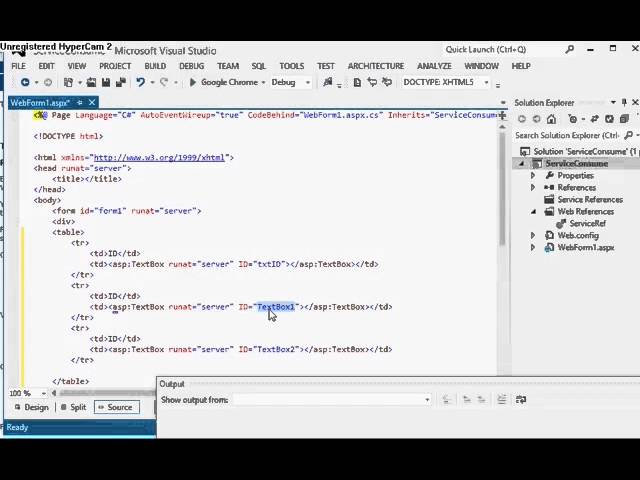Click the Clear All icon in Output panel
The height and width of the screenshot is (480, 640).
click(x=502, y=400)
